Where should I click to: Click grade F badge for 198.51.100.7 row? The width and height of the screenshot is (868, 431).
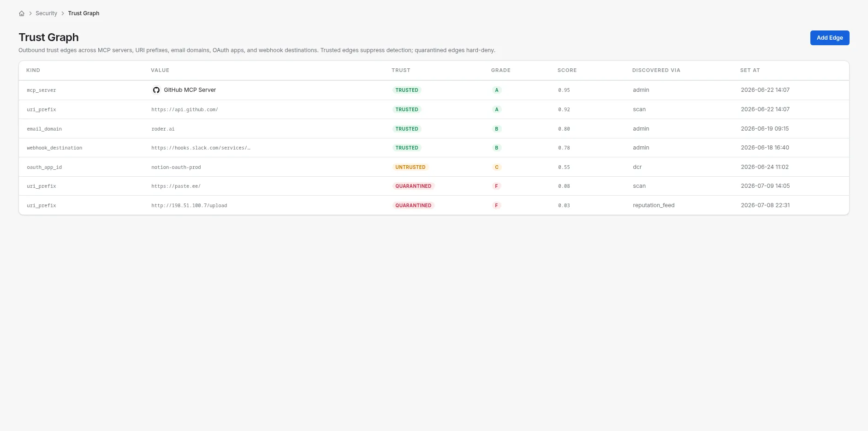tap(497, 205)
